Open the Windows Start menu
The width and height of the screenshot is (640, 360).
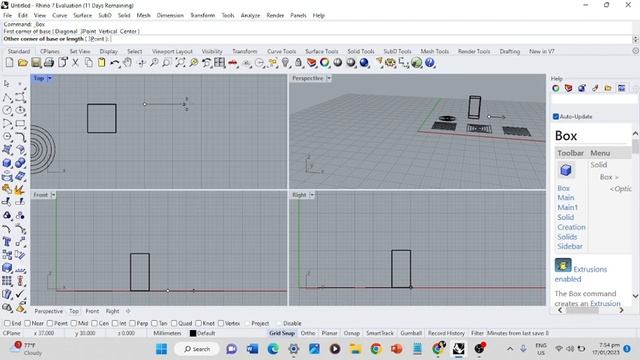[162, 349]
